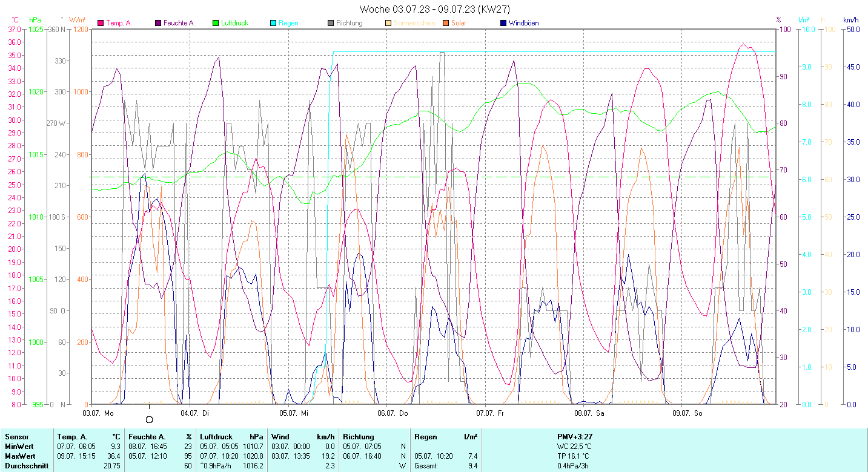
Task: Select the Regen legend label
Action: tap(288, 23)
